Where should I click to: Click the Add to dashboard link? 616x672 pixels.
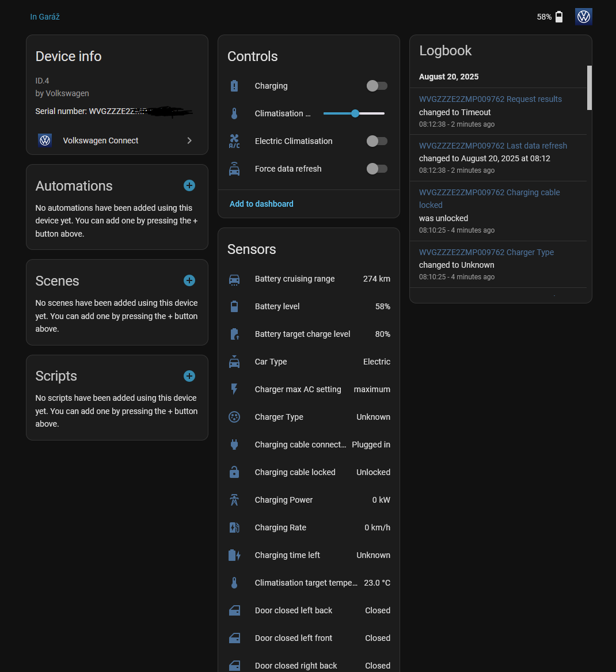point(261,204)
